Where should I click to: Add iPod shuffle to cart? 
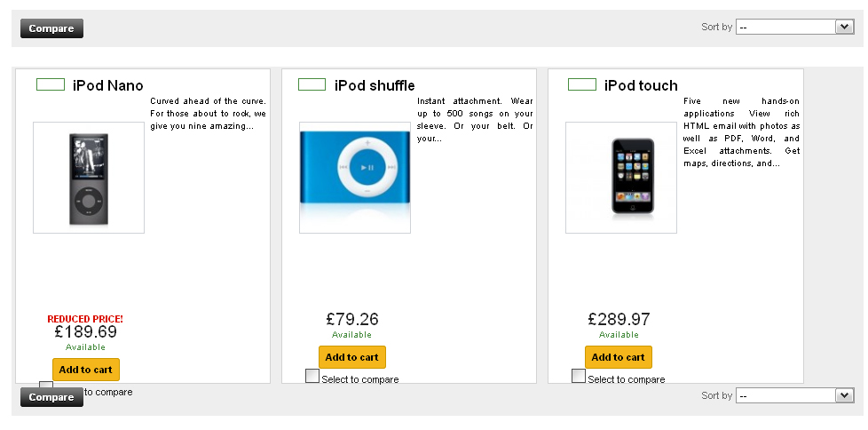point(352,357)
